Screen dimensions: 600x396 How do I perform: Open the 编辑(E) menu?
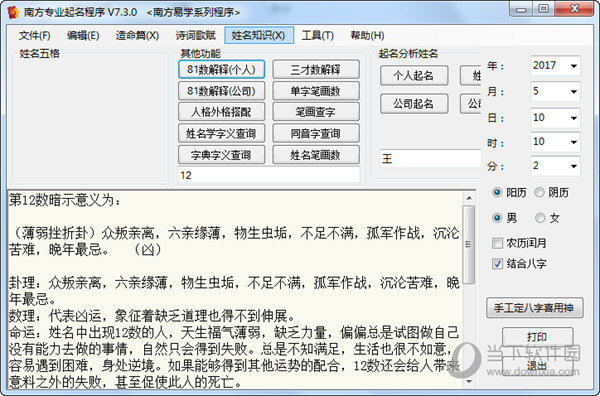tap(83, 36)
